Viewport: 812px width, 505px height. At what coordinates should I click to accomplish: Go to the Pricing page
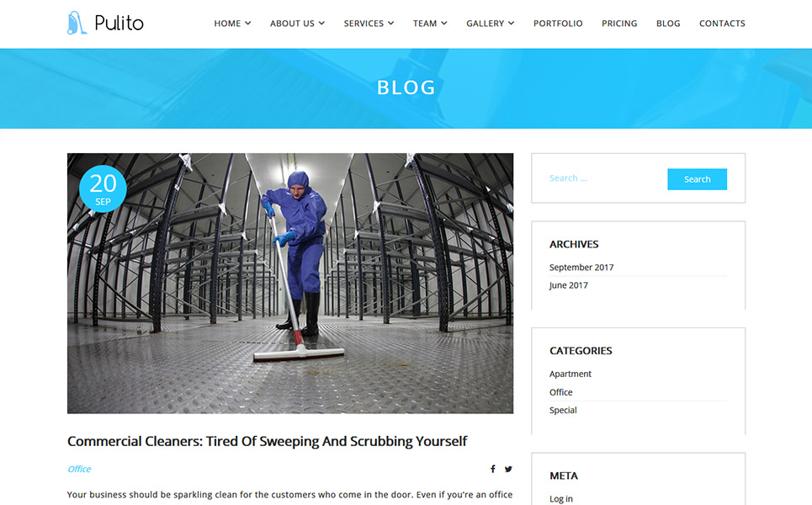619,24
